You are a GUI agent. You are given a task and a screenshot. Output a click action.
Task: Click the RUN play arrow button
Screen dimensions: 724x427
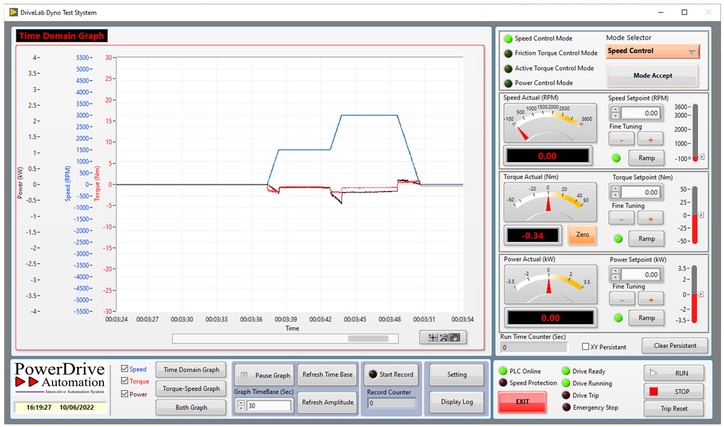(674, 373)
